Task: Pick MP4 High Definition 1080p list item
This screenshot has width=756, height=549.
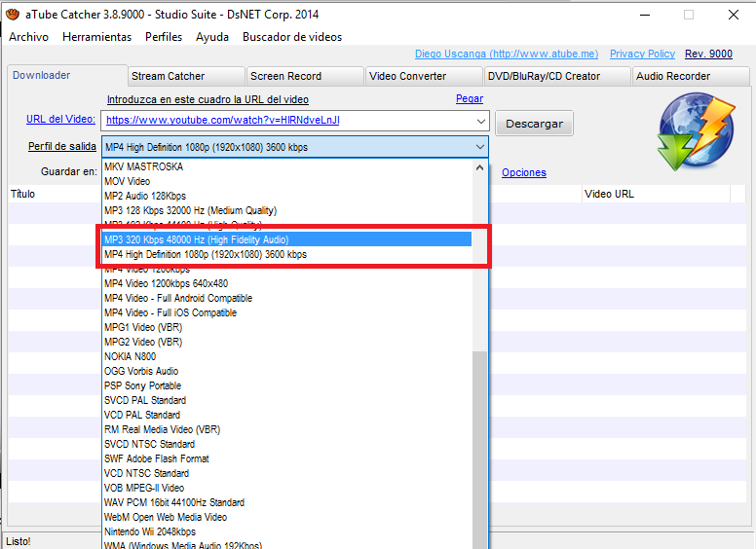Action: [x=287, y=254]
